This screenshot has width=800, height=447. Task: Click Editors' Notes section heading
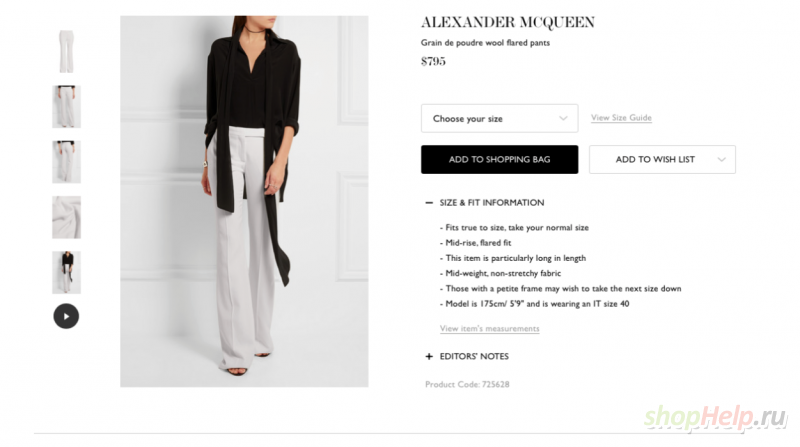(x=474, y=356)
